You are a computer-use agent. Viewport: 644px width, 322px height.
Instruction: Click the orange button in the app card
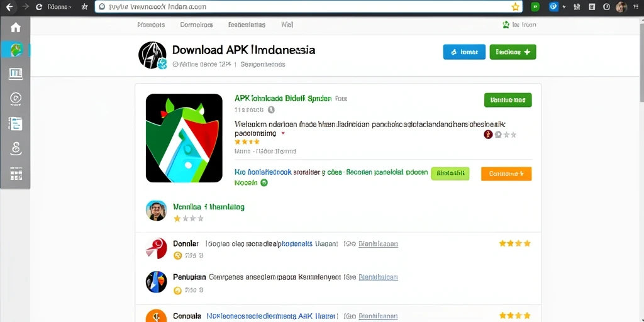click(x=506, y=174)
